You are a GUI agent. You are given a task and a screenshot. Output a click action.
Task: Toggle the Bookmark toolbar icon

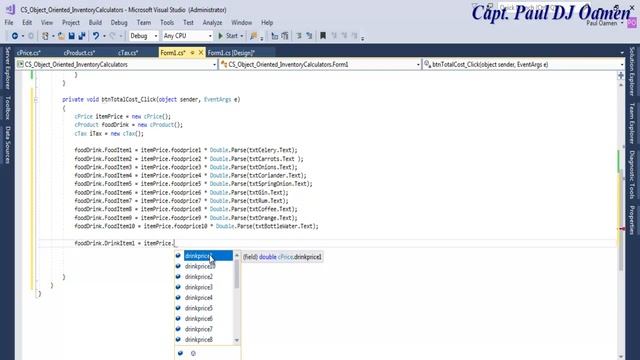(323, 36)
